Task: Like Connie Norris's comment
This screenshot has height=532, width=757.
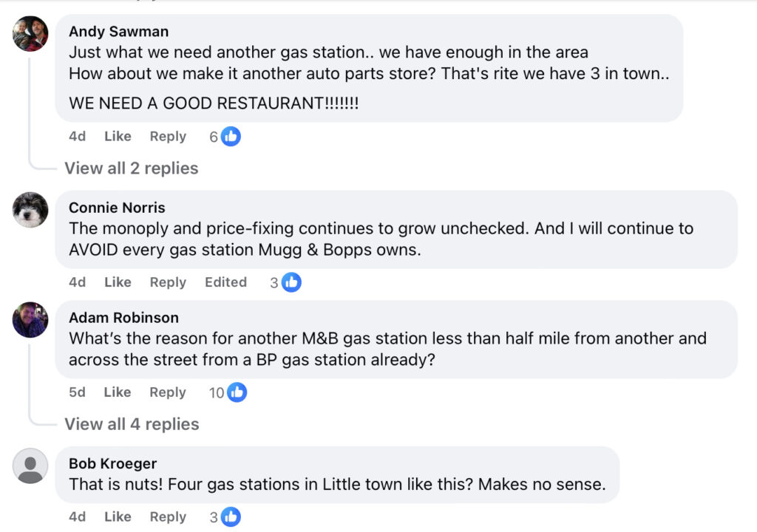Action: pyautogui.click(x=117, y=282)
